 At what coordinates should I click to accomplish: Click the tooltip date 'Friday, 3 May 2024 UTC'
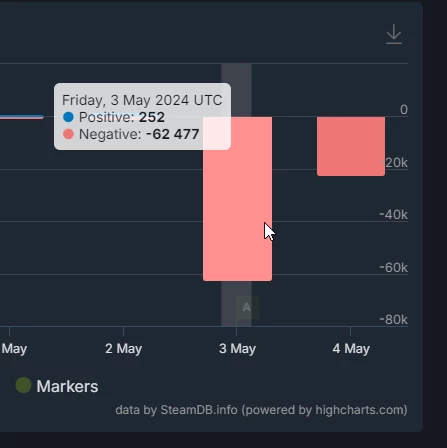(142, 100)
